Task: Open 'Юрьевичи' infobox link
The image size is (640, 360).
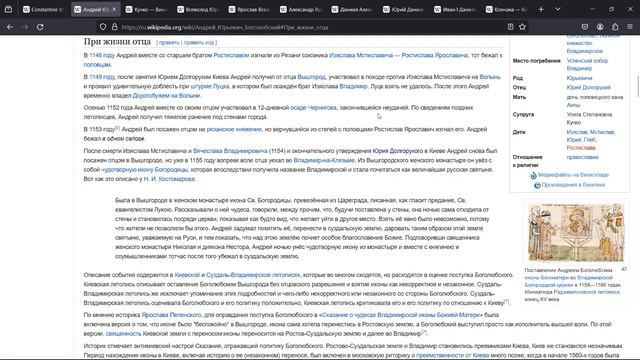Action: pos(579,78)
